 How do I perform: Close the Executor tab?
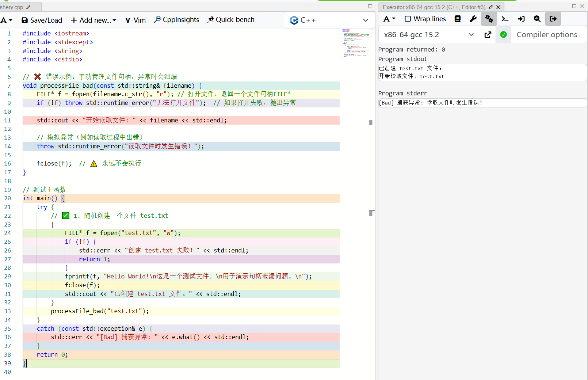coord(498,7)
